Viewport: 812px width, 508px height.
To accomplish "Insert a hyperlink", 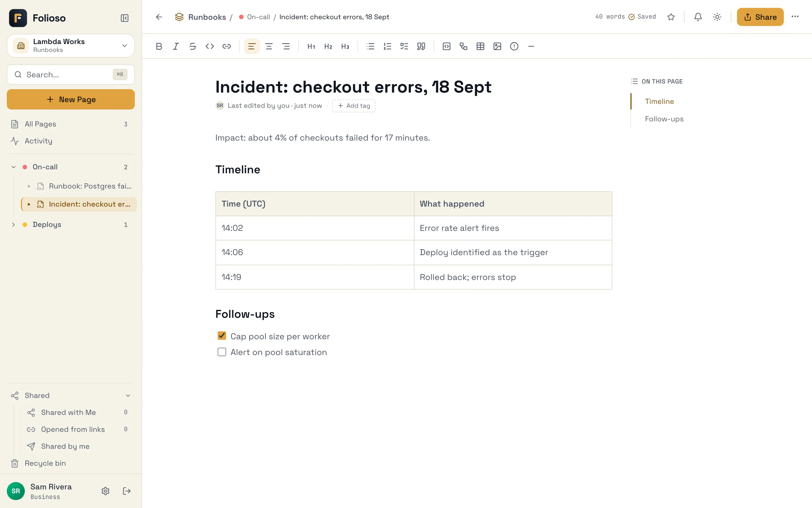I will pyautogui.click(x=226, y=46).
